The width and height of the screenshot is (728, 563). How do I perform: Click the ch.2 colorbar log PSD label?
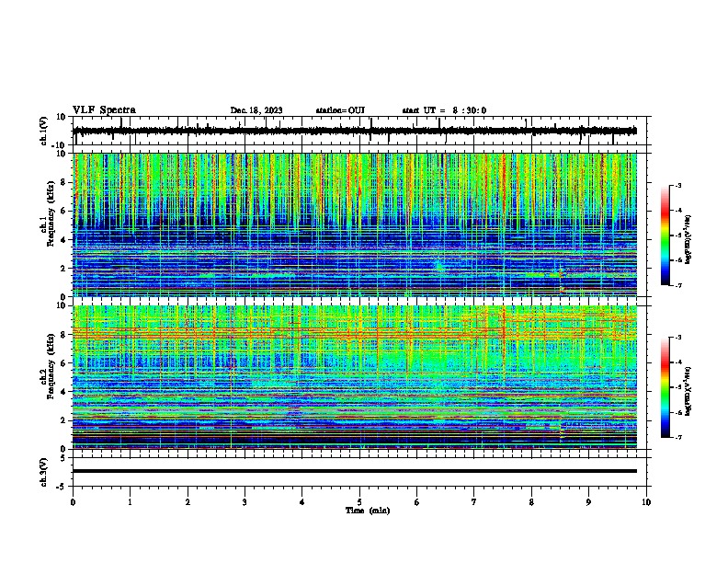pyautogui.click(x=688, y=391)
